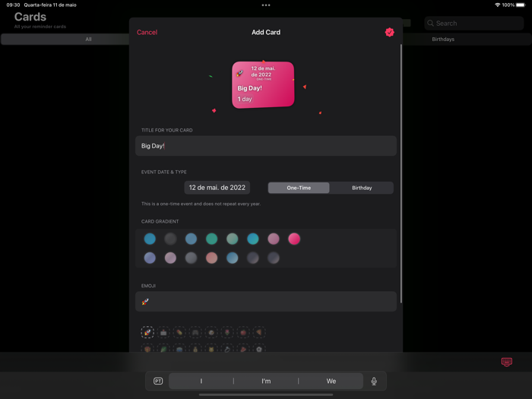Open the three-dot multitasking menu at the top

pos(266,5)
